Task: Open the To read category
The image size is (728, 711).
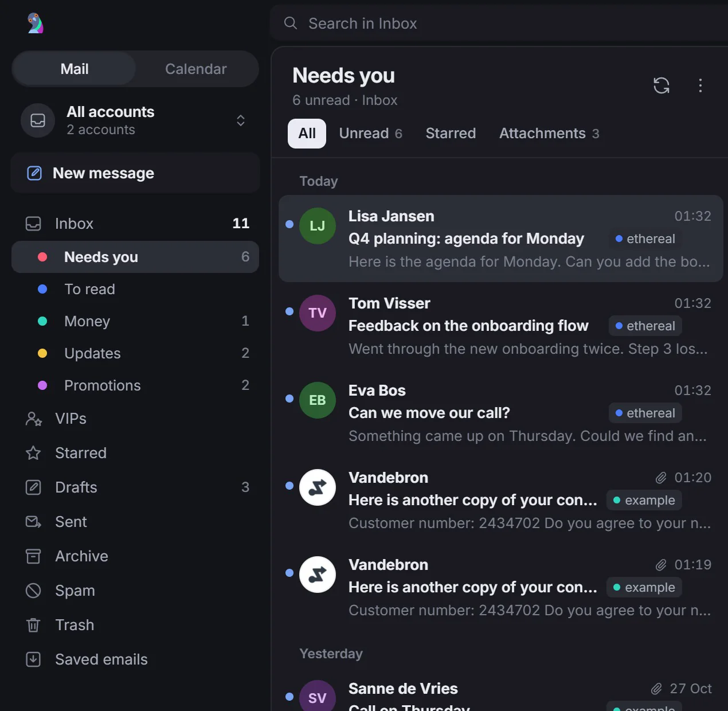Action: (135, 289)
